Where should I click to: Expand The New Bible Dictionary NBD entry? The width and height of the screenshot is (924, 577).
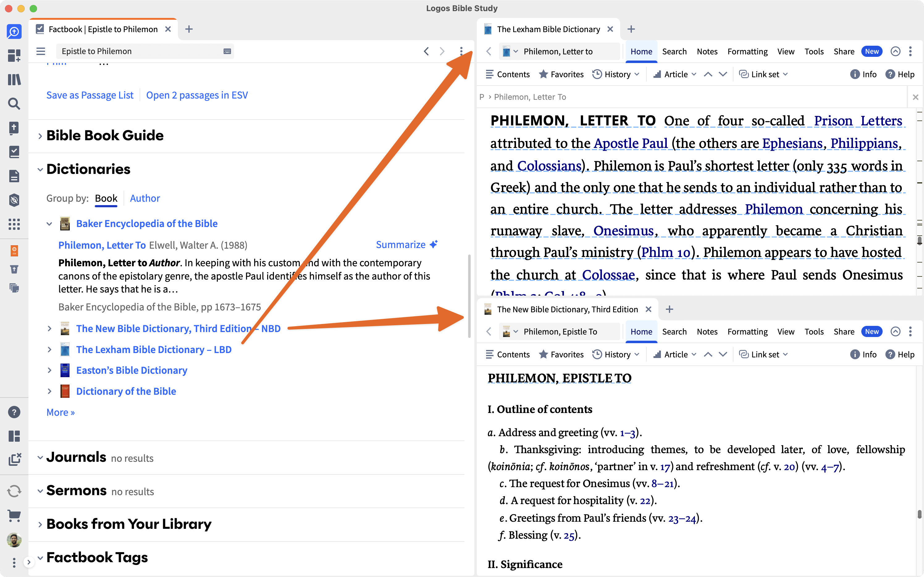coord(49,329)
